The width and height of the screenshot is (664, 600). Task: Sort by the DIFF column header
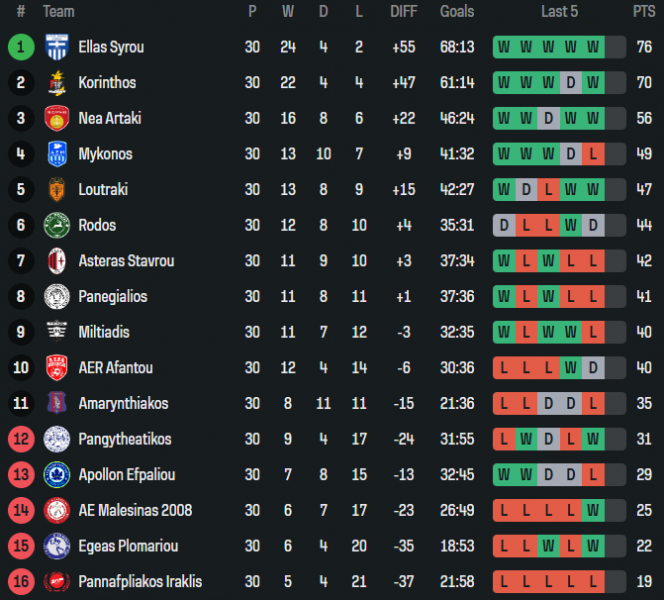(404, 11)
